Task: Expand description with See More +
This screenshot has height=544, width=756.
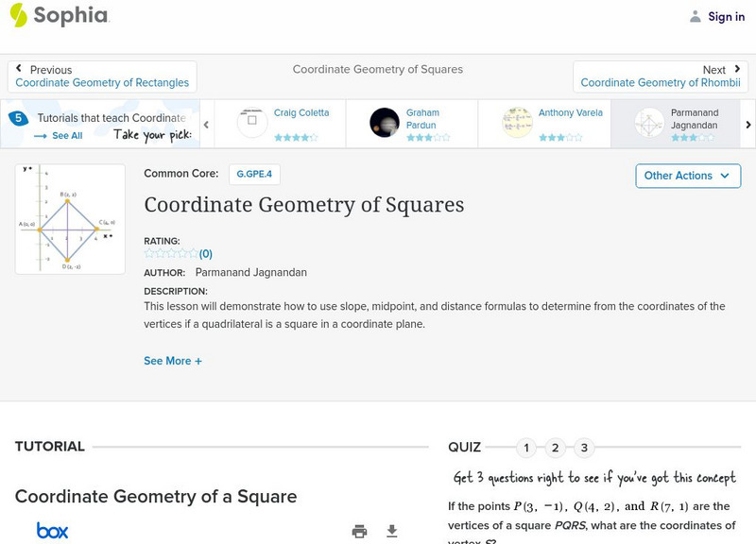Action: pos(173,361)
